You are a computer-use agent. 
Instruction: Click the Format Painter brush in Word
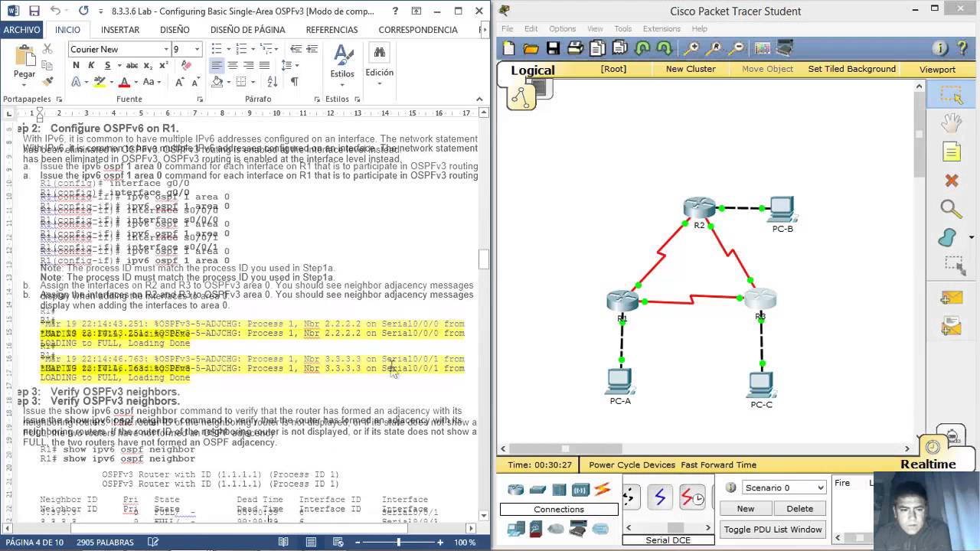click(x=47, y=81)
